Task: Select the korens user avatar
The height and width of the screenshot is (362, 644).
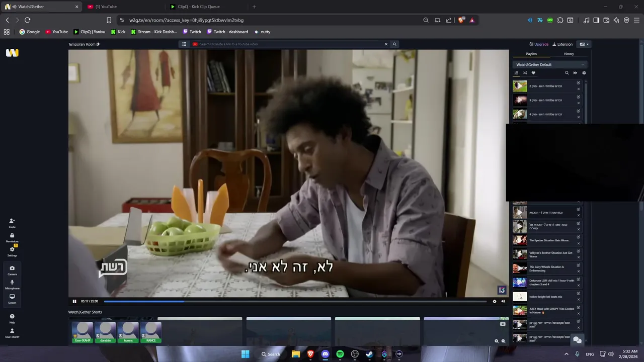Action: pyautogui.click(x=128, y=332)
